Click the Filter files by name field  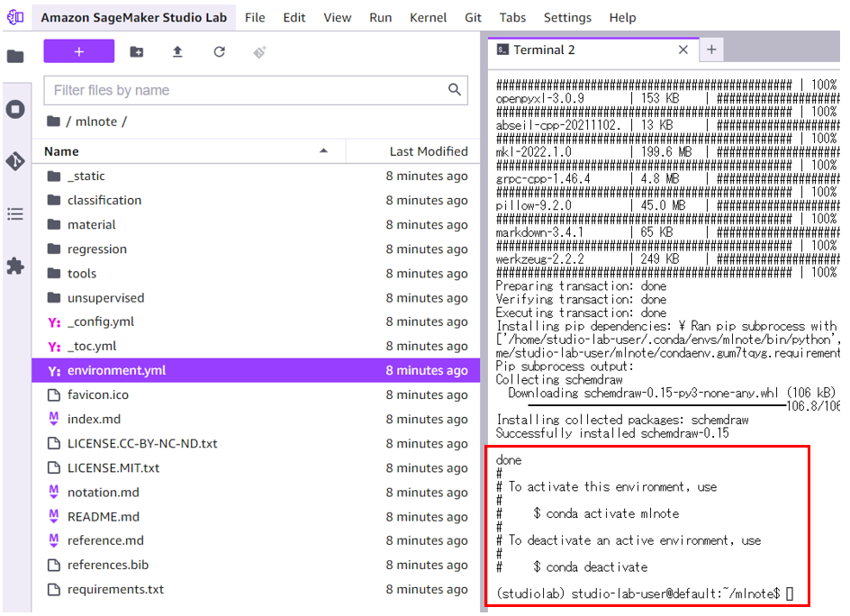tap(256, 90)
